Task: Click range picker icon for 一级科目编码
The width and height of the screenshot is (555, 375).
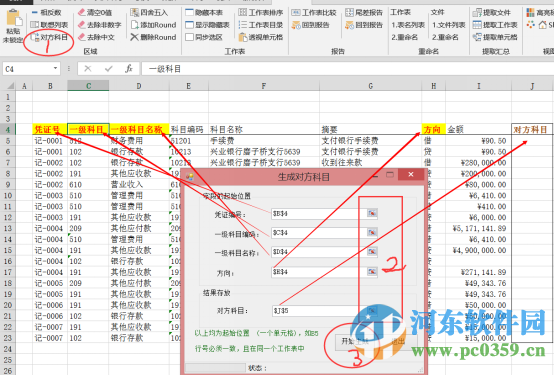Action: (x=372, y=232)
